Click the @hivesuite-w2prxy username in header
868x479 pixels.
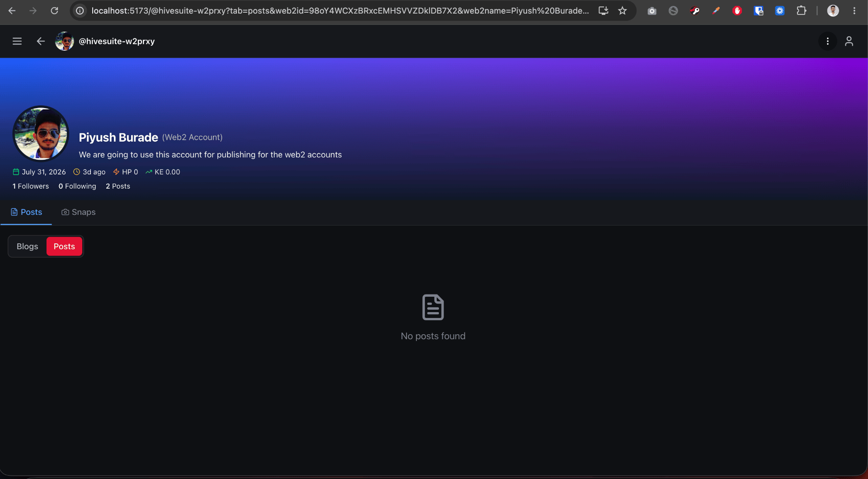[117, 41]
